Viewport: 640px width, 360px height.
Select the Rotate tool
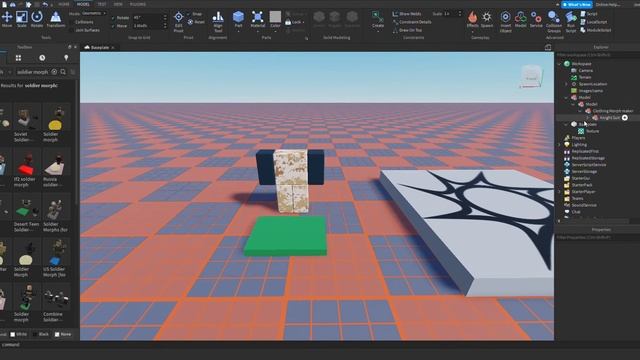pyautogui.click(x=37, y=19)
